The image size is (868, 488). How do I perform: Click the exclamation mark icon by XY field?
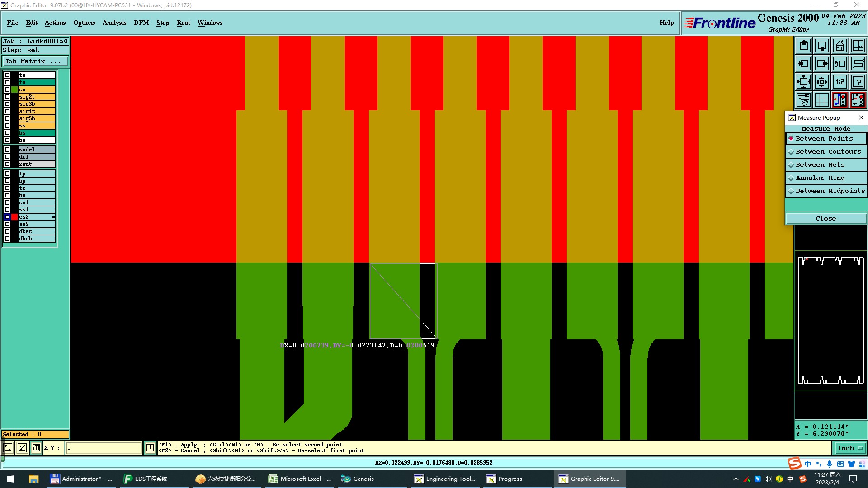pos(150,448)
